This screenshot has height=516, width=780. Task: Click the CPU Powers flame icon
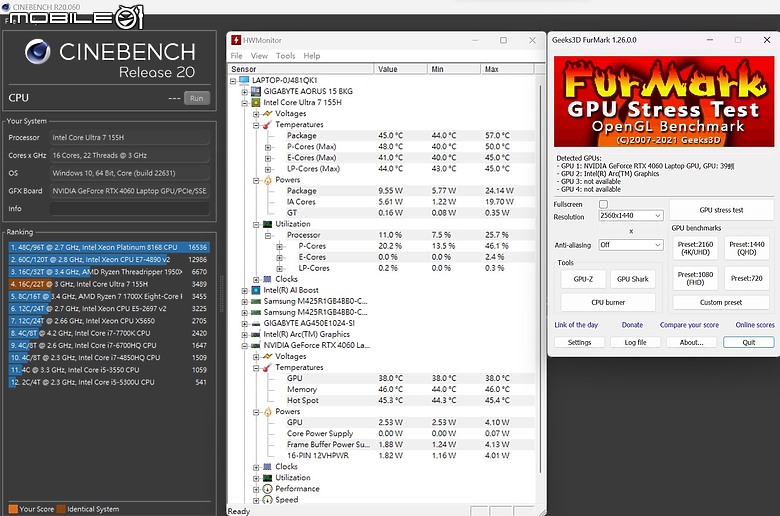tap(268, 180)
